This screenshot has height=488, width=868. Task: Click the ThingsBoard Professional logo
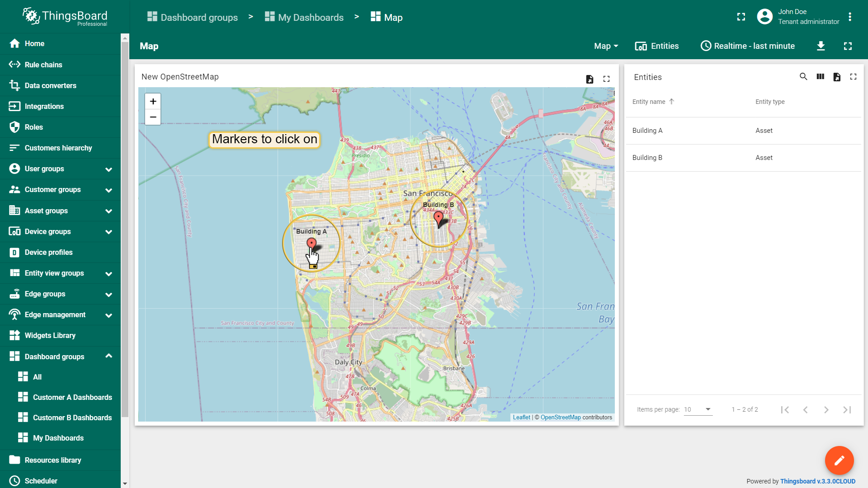(65, 17)
